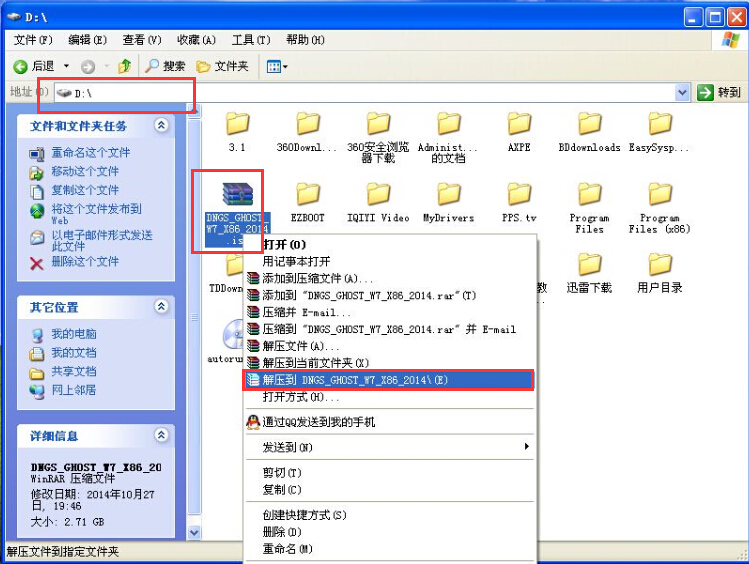Expand the address bar dropdown

coord(682,92)
